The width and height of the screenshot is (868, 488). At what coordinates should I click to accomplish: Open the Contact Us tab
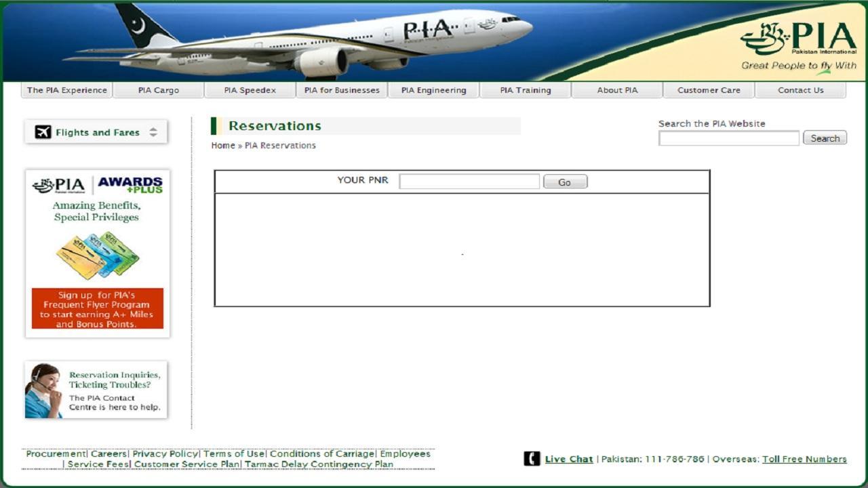801,89
